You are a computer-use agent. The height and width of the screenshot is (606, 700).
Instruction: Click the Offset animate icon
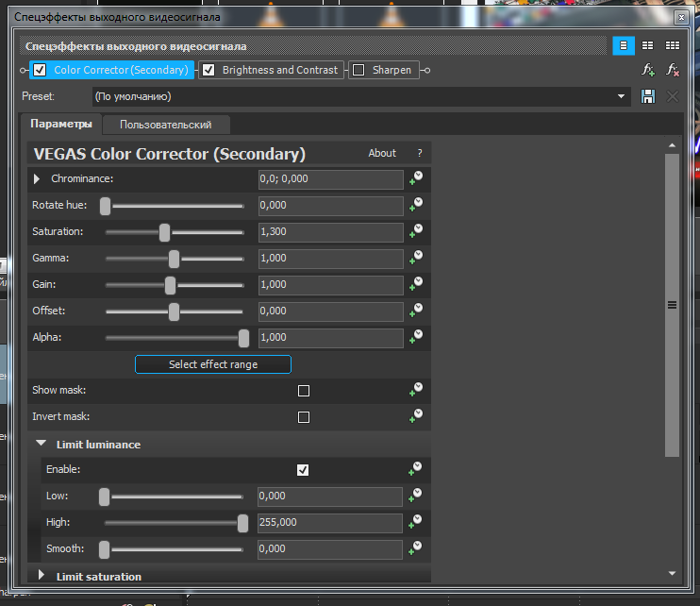(416, 311)
